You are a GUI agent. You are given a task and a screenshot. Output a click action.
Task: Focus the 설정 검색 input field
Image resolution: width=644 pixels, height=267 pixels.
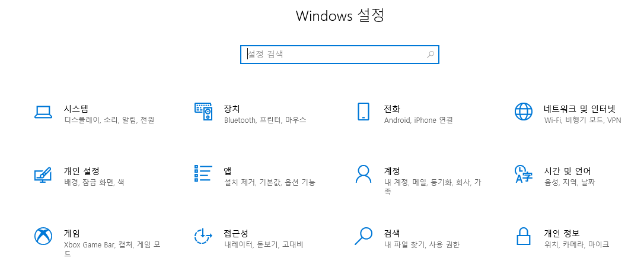point(340,54)
